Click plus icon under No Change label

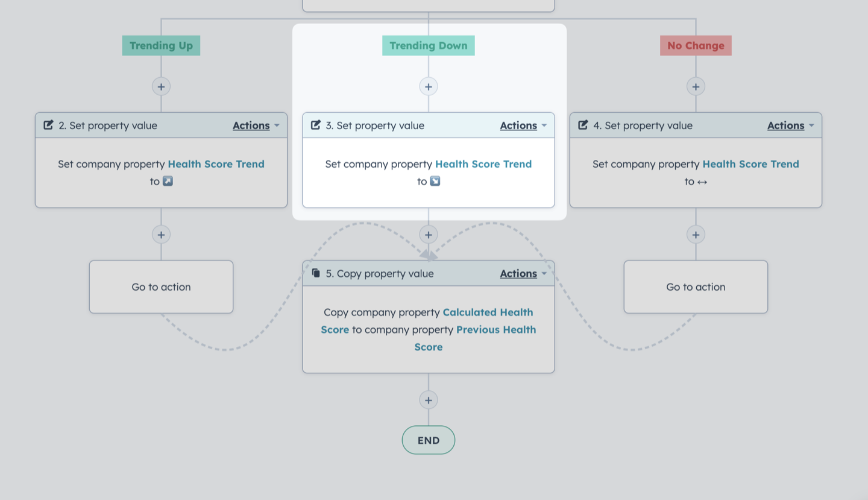tap(696, 86)
